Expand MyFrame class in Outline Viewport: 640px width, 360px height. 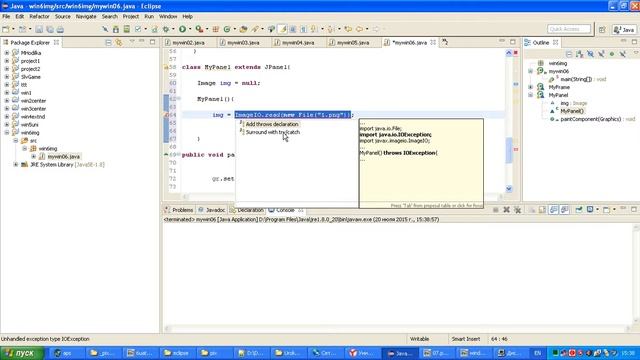[531, 87]
